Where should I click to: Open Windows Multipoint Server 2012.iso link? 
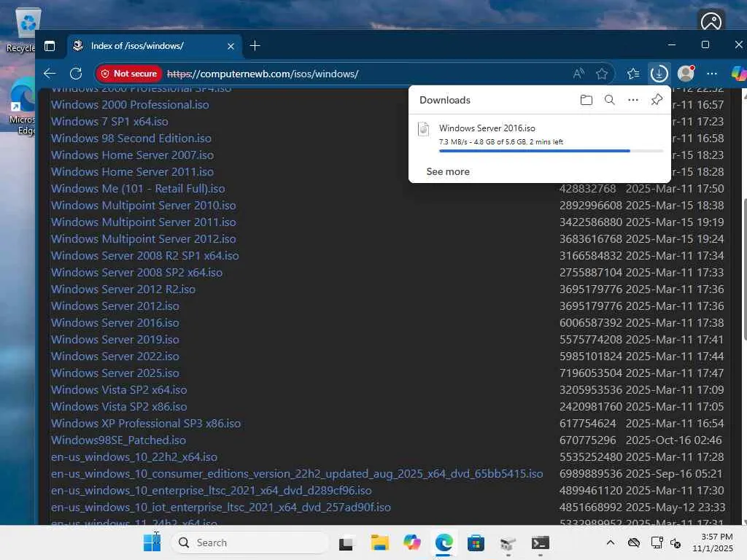(x=144, y=238)
